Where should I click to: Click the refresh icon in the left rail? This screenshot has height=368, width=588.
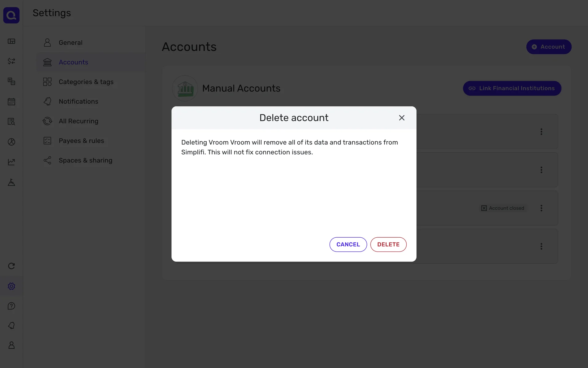11,266
